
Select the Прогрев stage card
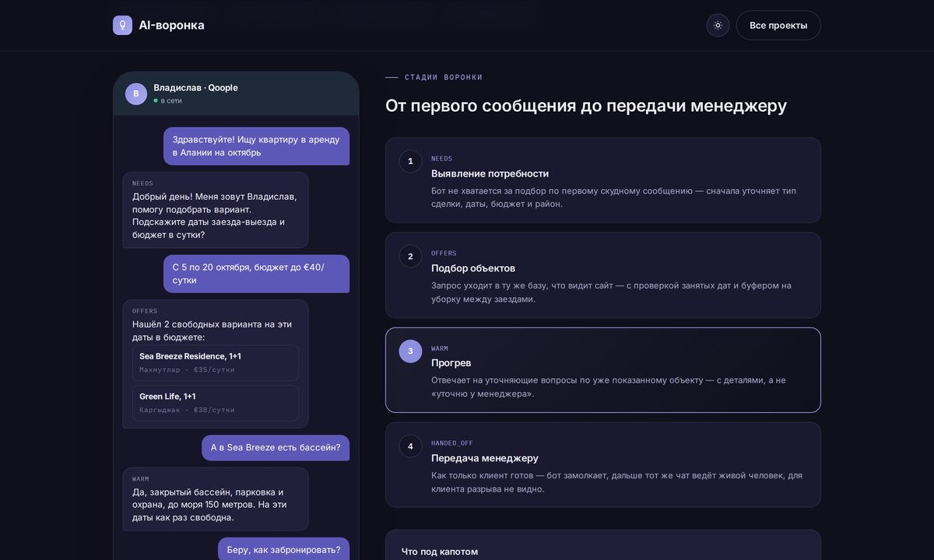[602, 370]
